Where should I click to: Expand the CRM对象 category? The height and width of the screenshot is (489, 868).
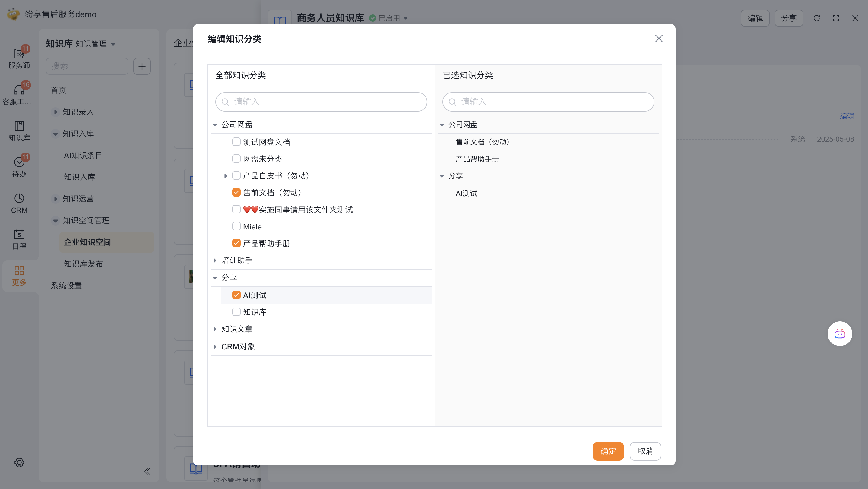pyautogui.click(x=215, y=346)
